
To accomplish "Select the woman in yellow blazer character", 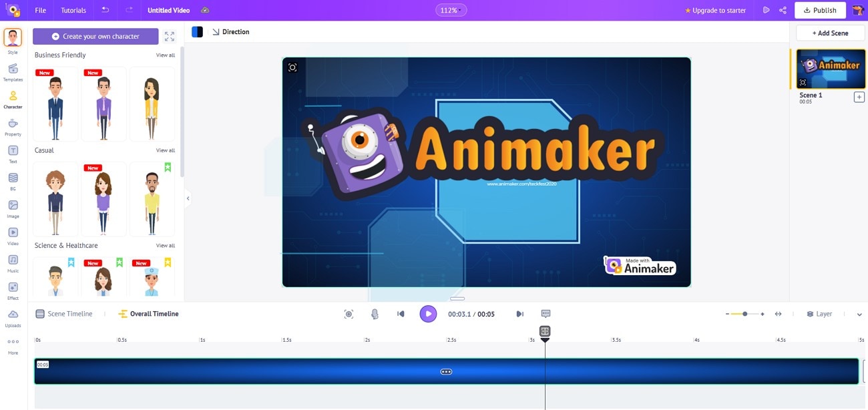I will (x=152, y=104).
